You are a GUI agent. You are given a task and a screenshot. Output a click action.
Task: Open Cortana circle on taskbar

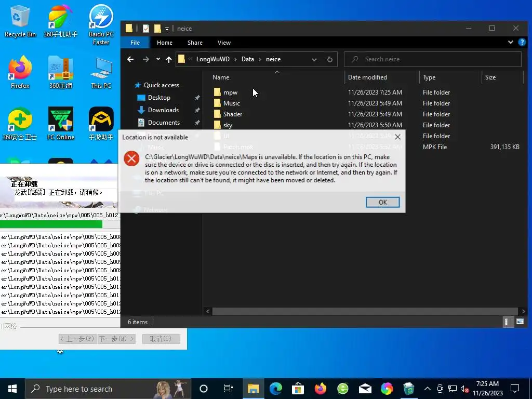[x=204, y=389]
